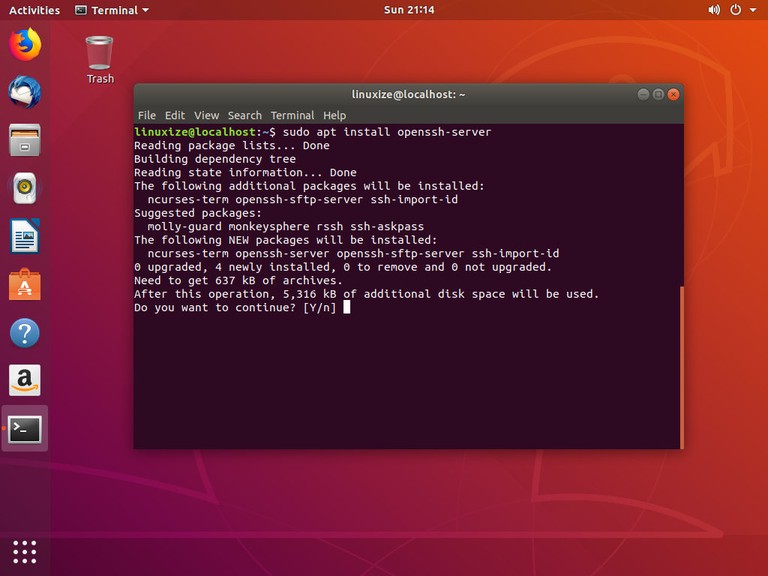The image size is (768, 576).
Task: Click the terminal prompt after [Y/n]
Action: pyautogui.click(x=347, y=307)
